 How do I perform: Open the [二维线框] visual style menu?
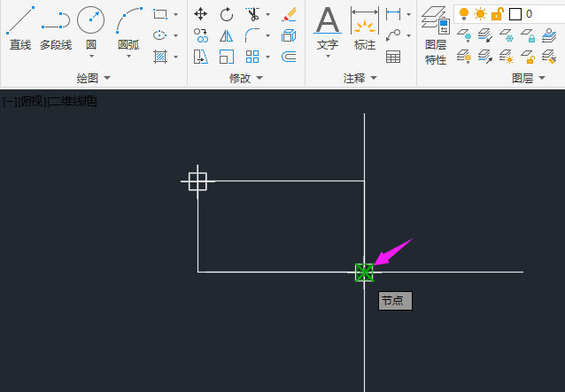pos(72,102)
